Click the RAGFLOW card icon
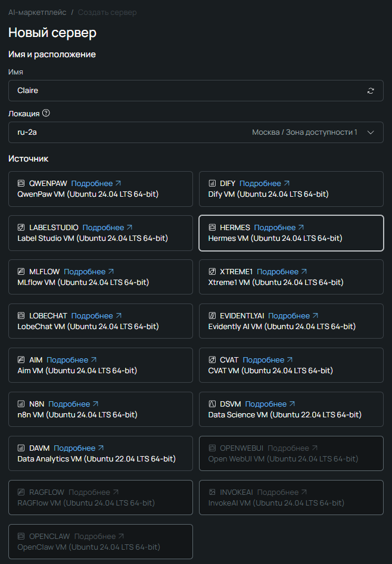 point(21,492)
